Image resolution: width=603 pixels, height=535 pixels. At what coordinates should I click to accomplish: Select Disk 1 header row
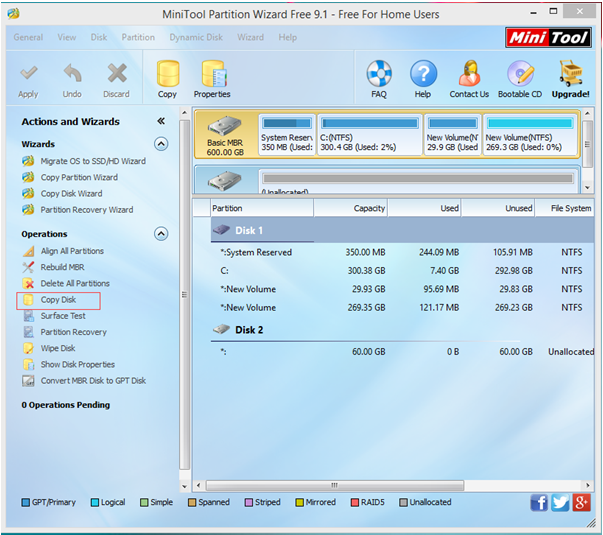pyautogui.click(x=402, y=230)
